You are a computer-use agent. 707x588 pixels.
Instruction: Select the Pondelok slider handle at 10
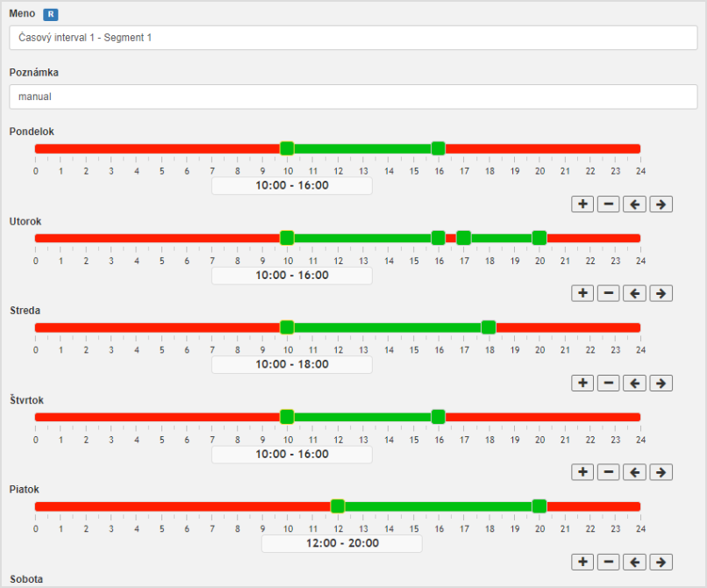pyautogui.click(x=287, y=148)
